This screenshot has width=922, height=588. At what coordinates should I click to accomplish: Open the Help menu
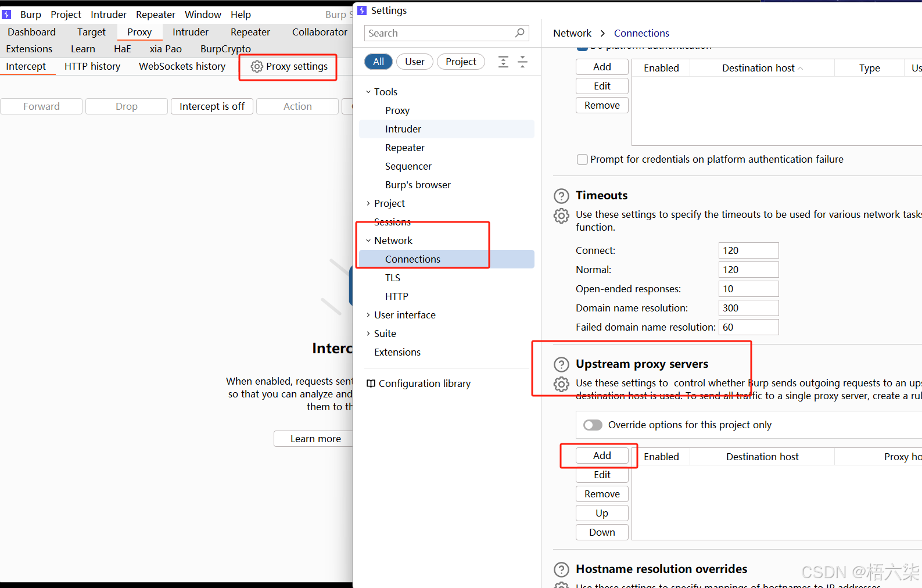coord(241,15)
